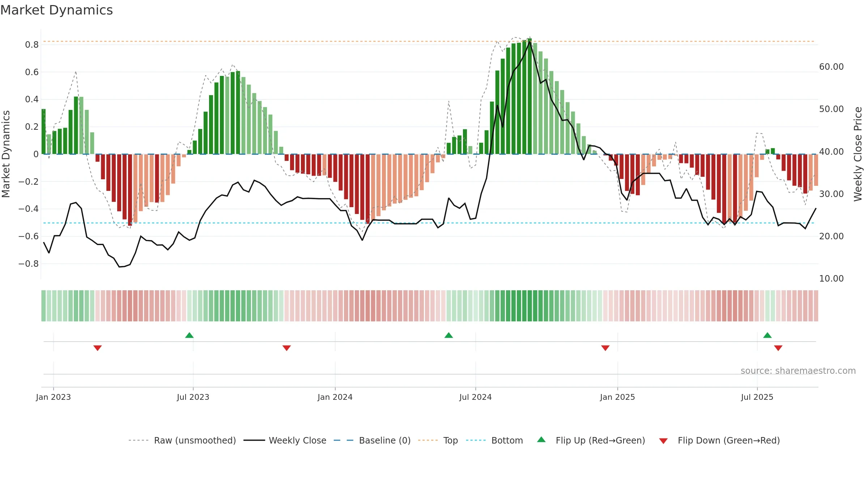Viewport: 868px width, 488px height.
Task: Click the Raw (unsmoothed) legend entry
Action: pyautogui.click(x=182, y=441)
